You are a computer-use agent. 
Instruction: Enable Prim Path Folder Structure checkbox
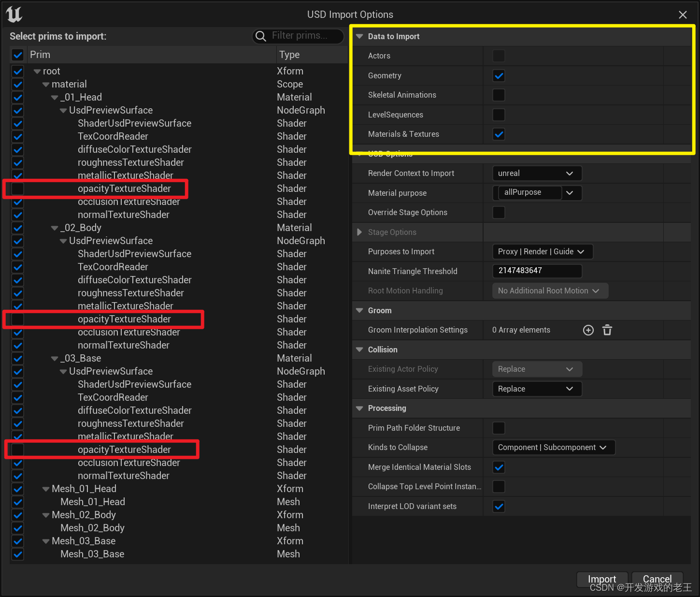tap(499, 428)
